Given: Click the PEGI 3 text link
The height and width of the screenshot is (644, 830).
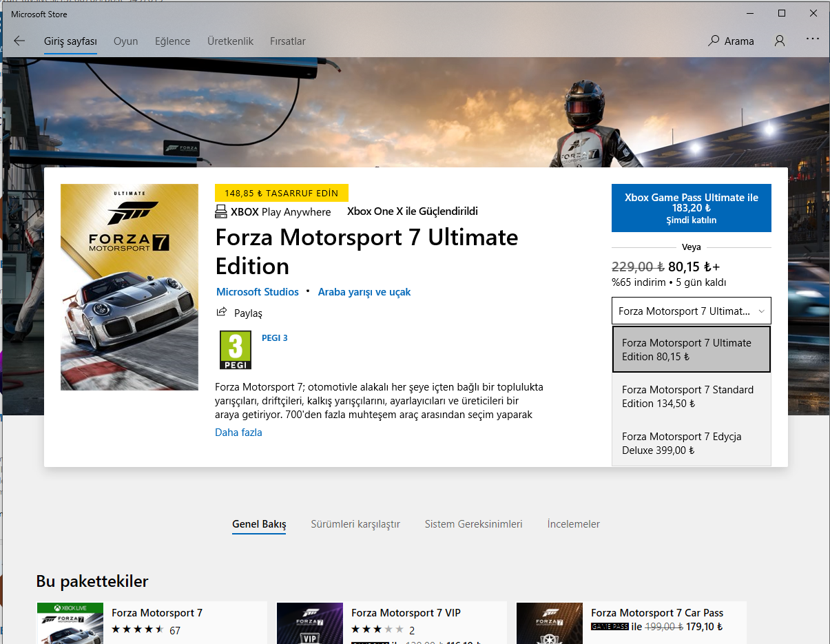Looking at the screenshot, I should (x=275, y=338).
